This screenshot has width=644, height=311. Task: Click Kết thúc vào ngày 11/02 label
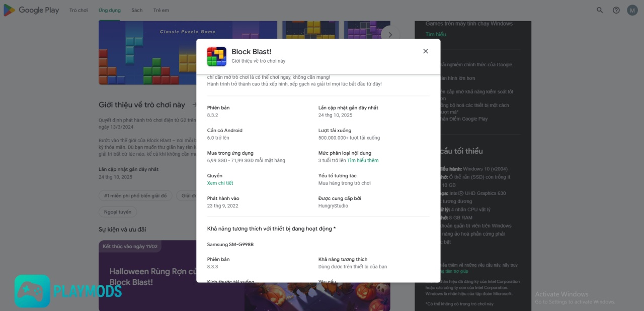[130, 247]
